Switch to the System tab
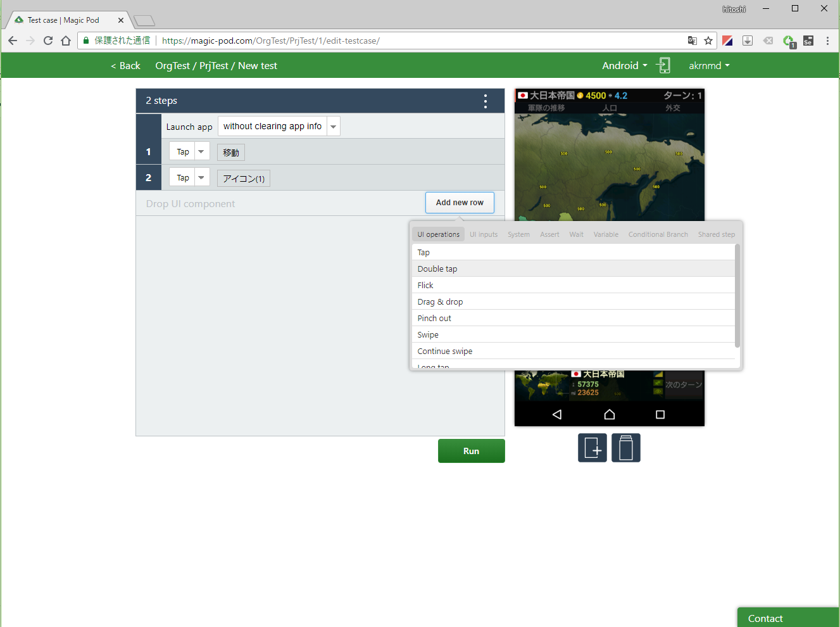 coord(518,234)
